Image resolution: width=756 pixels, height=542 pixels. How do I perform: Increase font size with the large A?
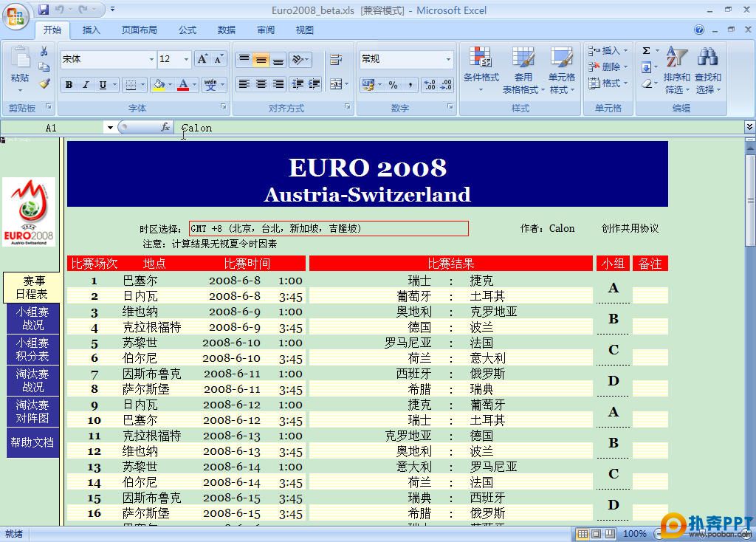(x=202, y=59)
